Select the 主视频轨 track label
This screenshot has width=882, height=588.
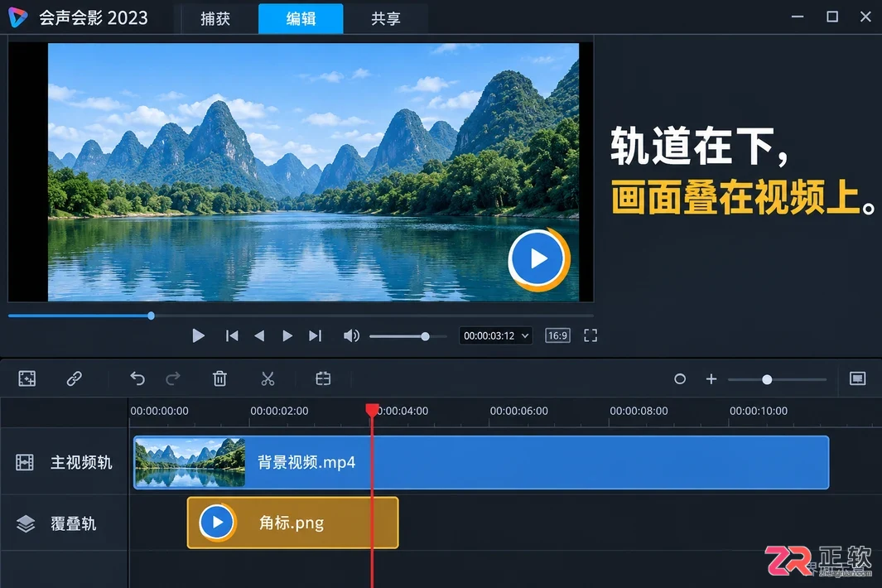[81, 462]
